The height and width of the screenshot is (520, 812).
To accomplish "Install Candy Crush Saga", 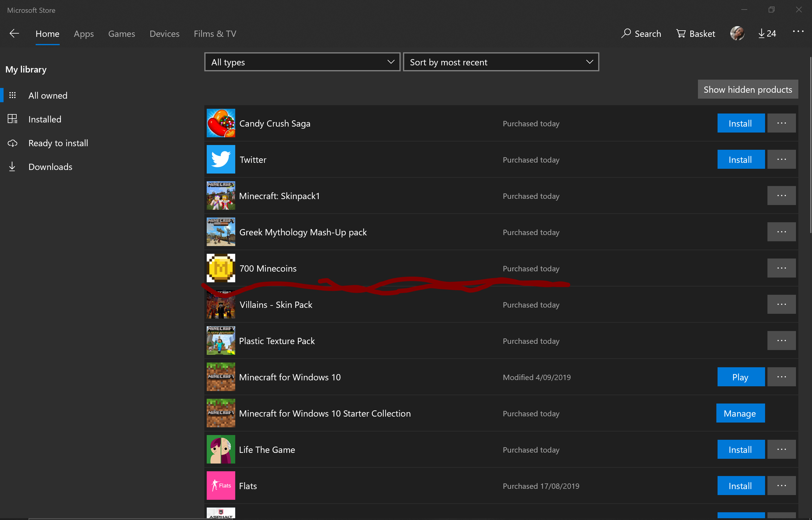I will [741, 123].
